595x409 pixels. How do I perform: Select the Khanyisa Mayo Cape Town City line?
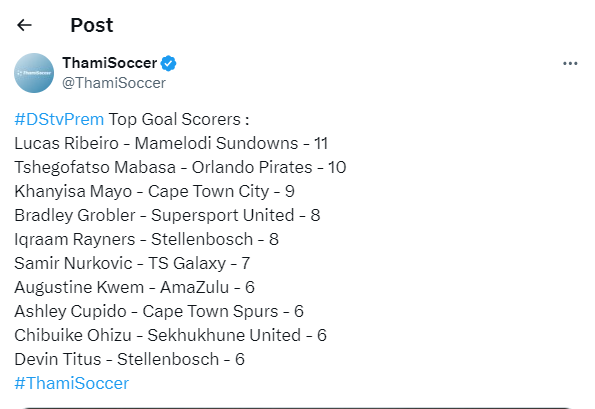click(x=154, y=191)
